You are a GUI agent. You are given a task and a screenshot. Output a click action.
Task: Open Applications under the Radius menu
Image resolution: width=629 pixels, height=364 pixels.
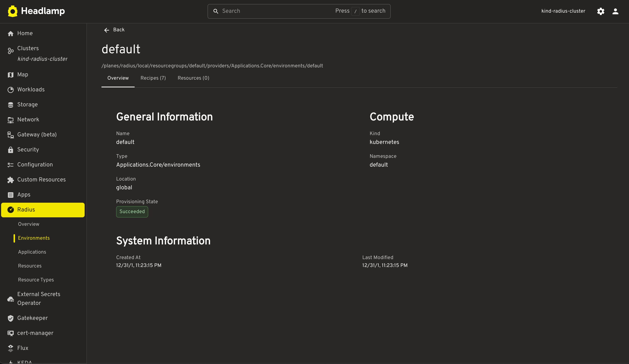(32, 252)
